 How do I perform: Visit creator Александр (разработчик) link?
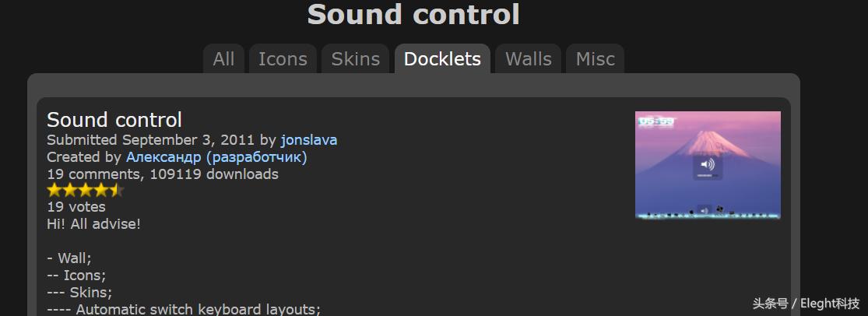click(x=216, y=157)
